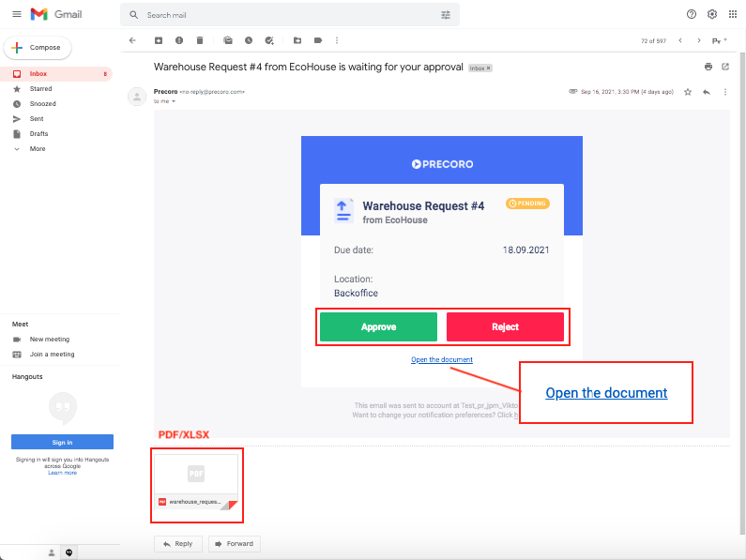Apply a label to email
746x560 pixels.
[x=318, y=40]
